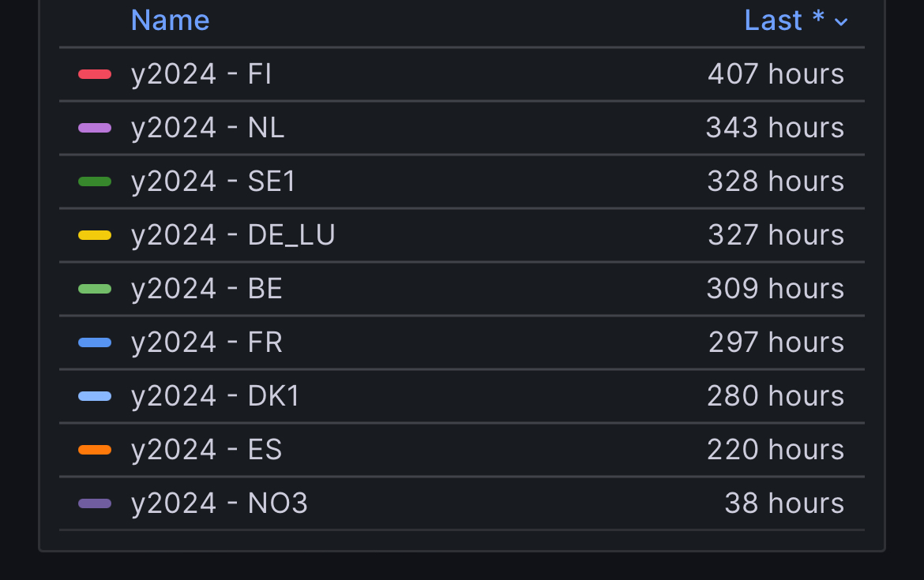
Task: Click the light blue DK1 color indicator
Action: pyautogui.click(x=95, y=396)
